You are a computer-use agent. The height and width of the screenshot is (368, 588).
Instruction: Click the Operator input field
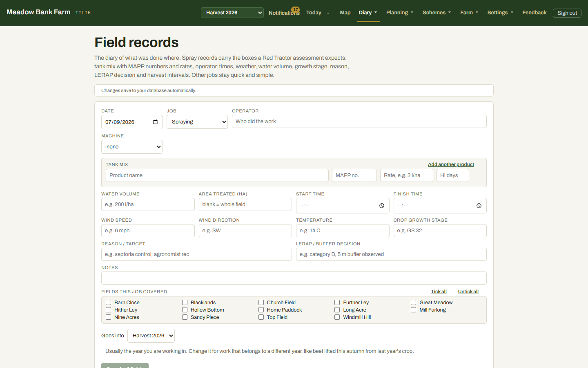click(x=359, y=121)
